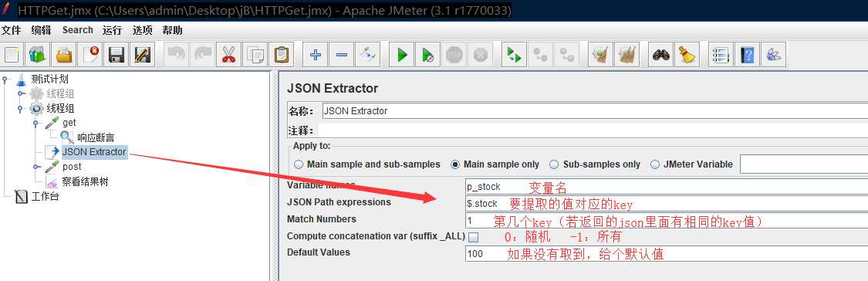Click the Redo arrow icon
Viewport: 868px width, 281px height.
(x=202, y=54)
